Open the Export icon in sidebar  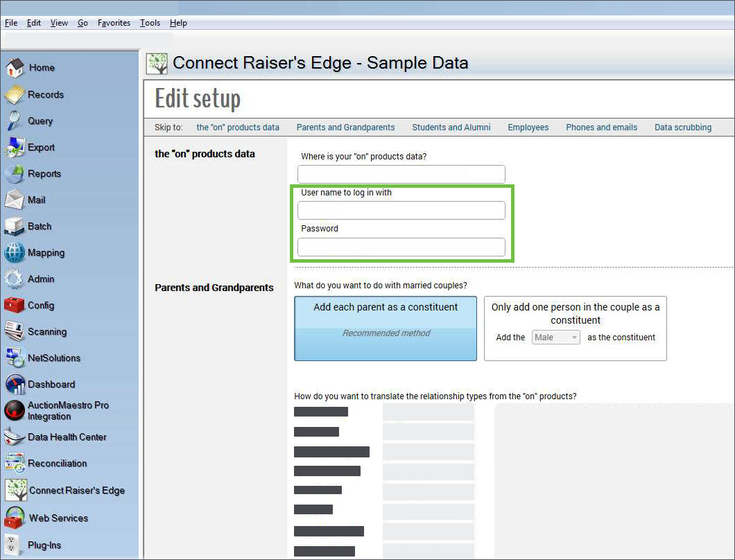click(x=15, y=147)
